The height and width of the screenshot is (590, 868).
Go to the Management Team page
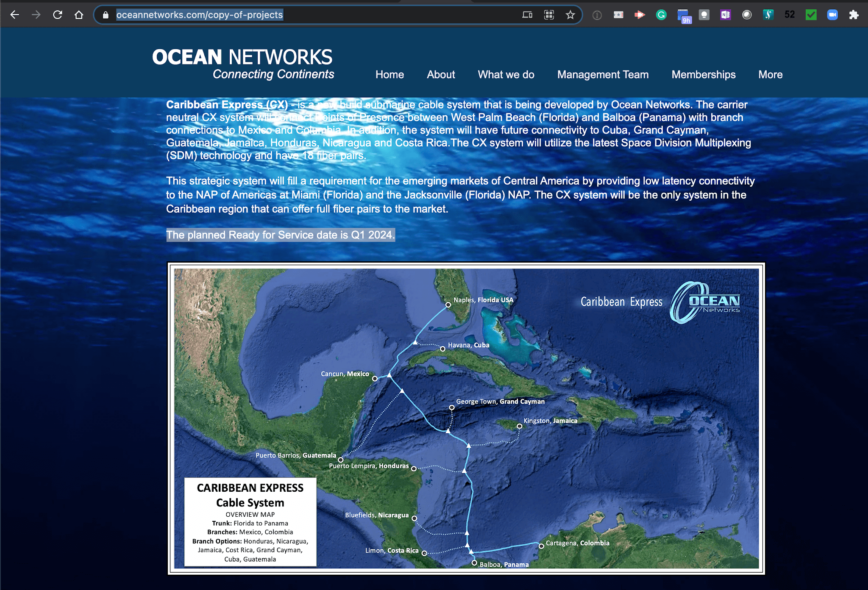tap(603, 75)
